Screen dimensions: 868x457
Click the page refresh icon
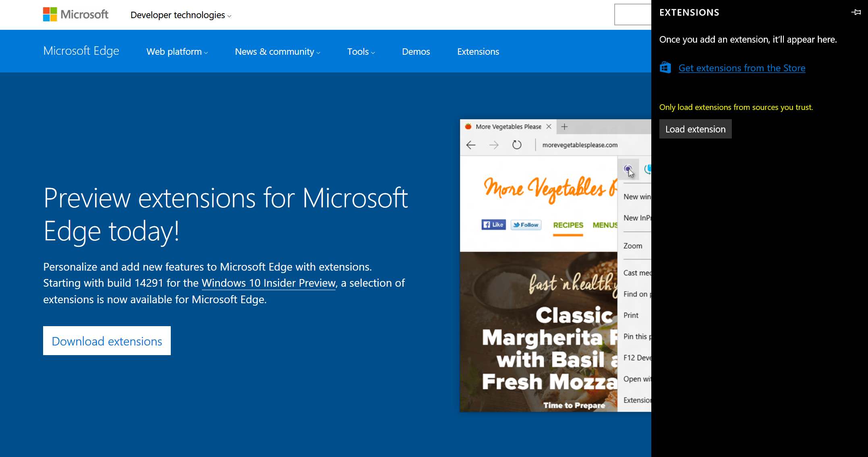[517, 145]
